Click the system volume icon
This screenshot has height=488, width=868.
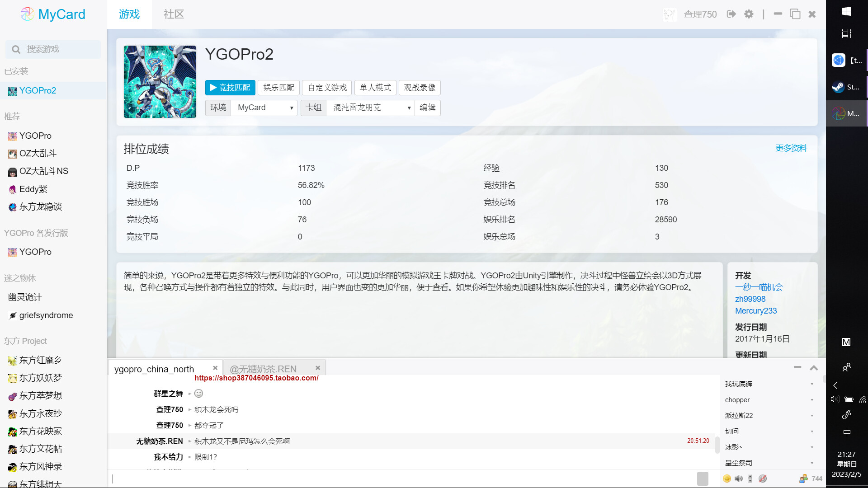tap(835, 399)
